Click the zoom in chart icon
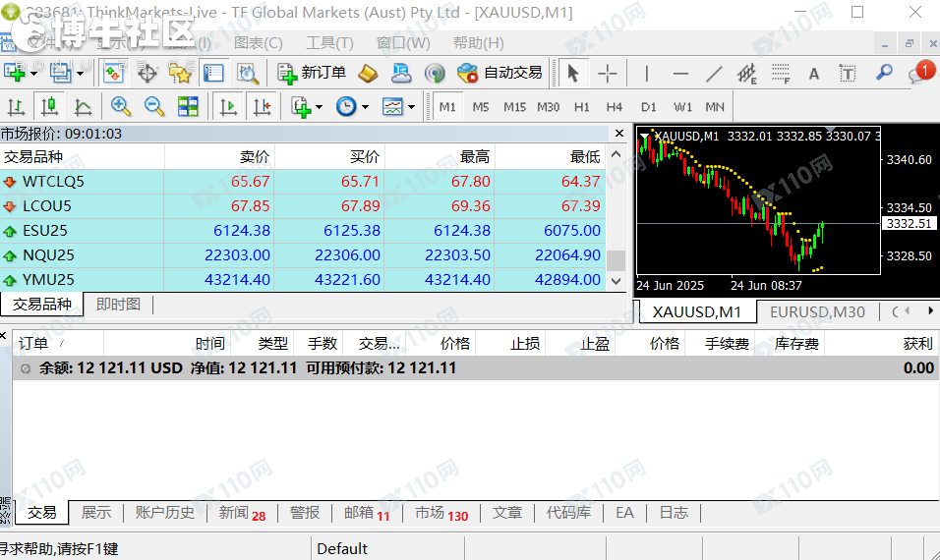The width and height of the screenshot is (940, 560). point(121,107)
